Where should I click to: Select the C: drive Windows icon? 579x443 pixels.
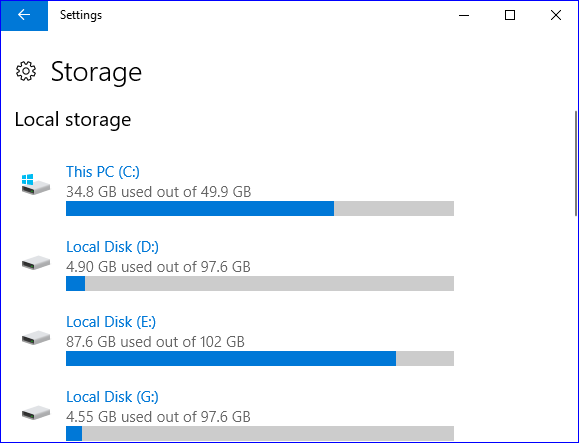[35, 184]
